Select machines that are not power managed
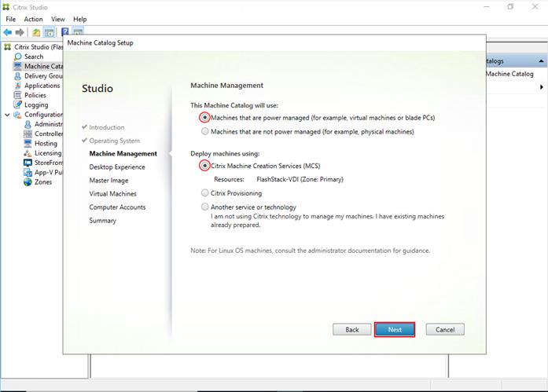548x392 pixels. tap(204, 132)
